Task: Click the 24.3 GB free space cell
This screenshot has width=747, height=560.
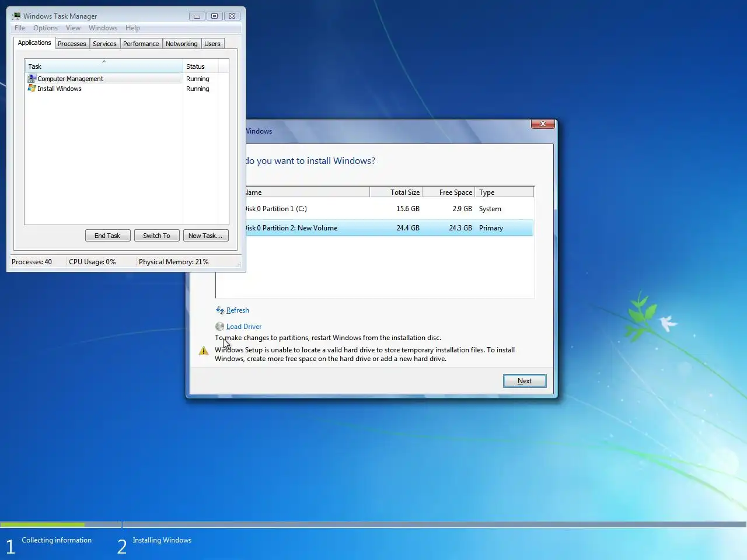Action: point(460,228)
